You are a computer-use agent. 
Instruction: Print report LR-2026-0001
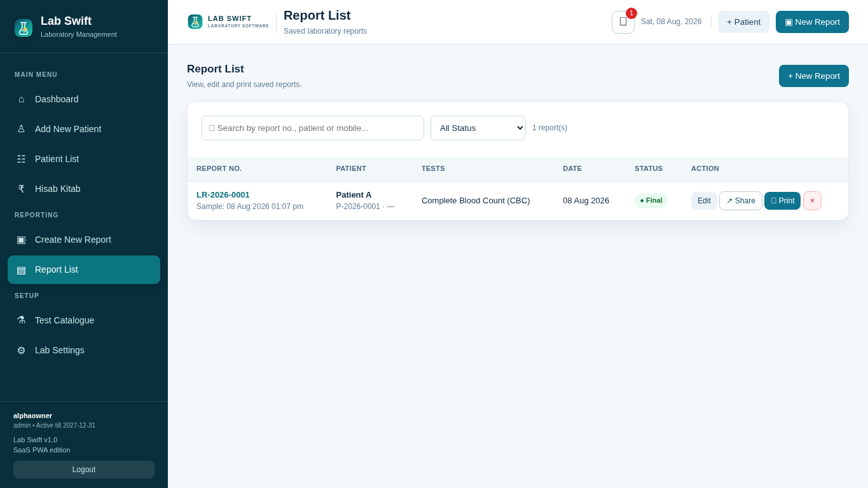pyautogui.click(x=782, y=201)
